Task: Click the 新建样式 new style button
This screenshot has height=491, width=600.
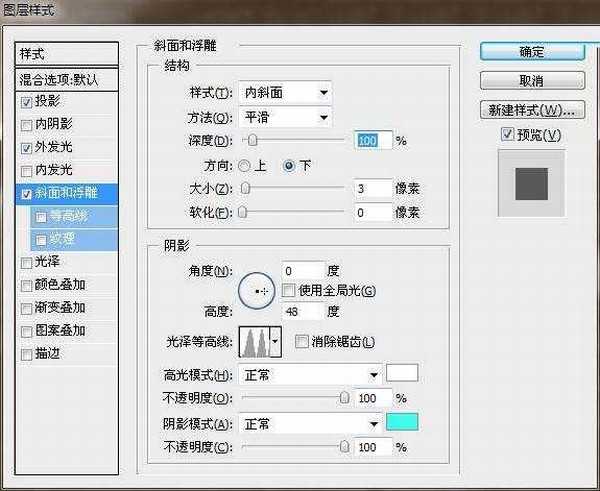Action: (532, 109)
